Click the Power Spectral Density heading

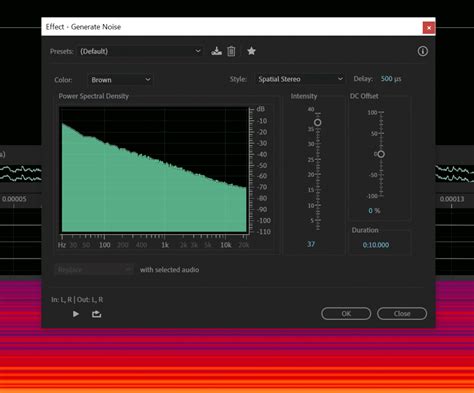tap(94, 96)
